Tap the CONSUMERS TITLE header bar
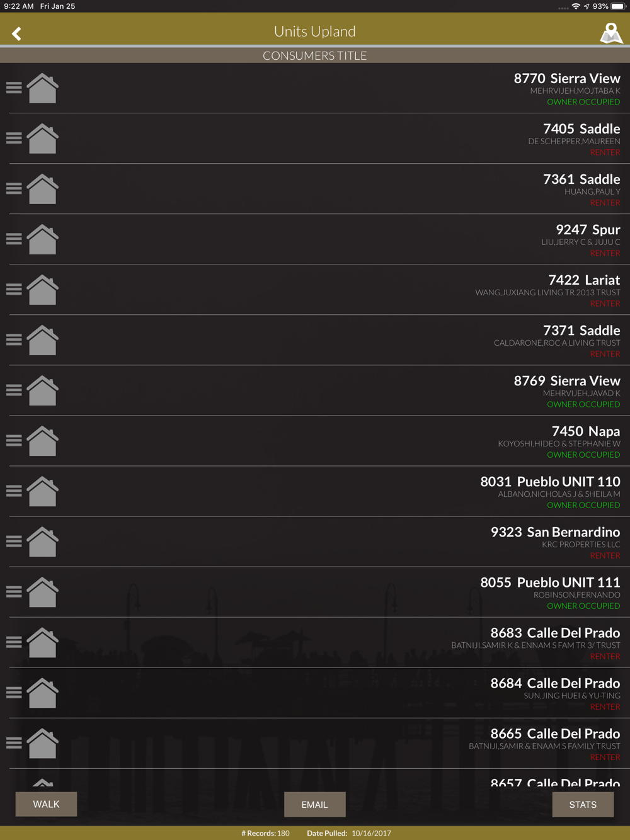Screen dimensions: 630x840 [315, 55]
